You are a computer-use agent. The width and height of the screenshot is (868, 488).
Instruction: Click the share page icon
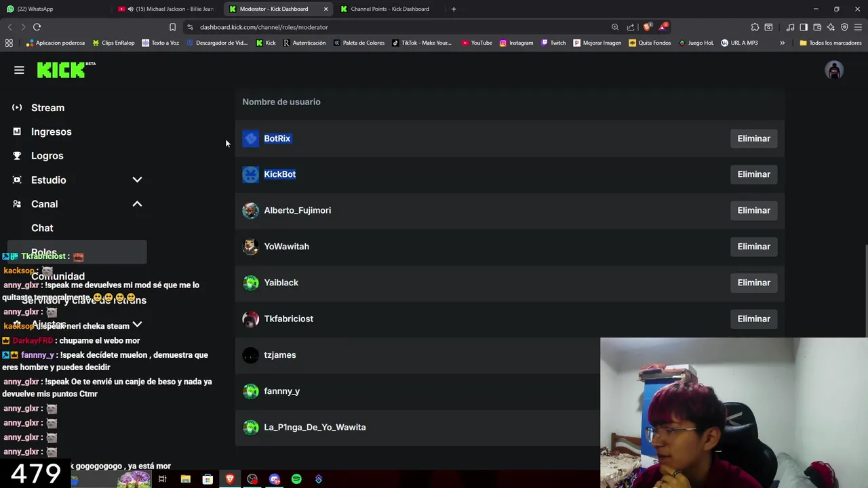click(x=631, y=27)
